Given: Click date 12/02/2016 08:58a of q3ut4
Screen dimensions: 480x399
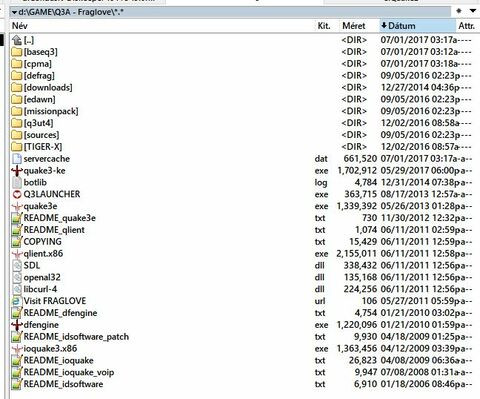Looking at the screenshot, I should tap(420, 123).
